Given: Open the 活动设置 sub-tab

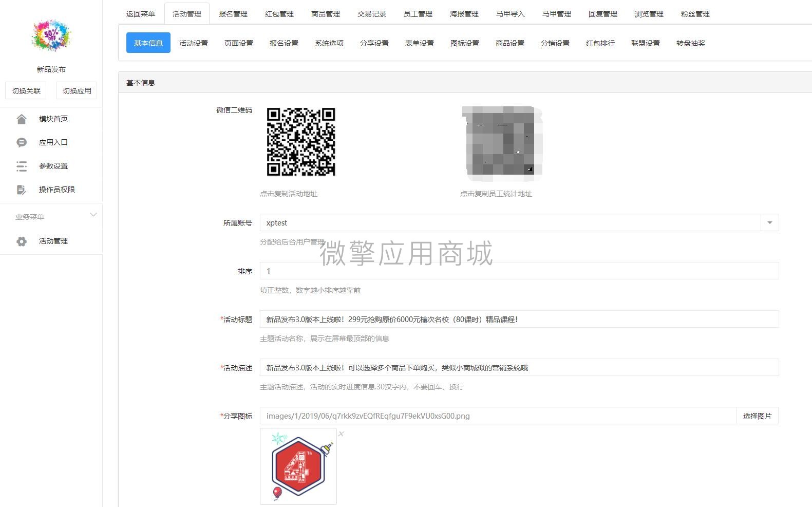Looking at the screenshot, I should 194,43.
